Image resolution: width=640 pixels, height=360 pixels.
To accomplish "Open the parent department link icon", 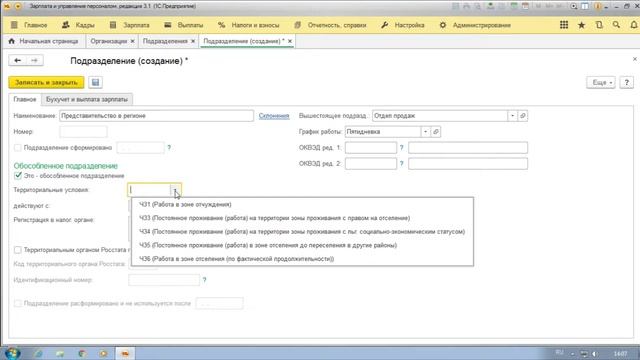I will pyautogui.click(x=522, y=116).
